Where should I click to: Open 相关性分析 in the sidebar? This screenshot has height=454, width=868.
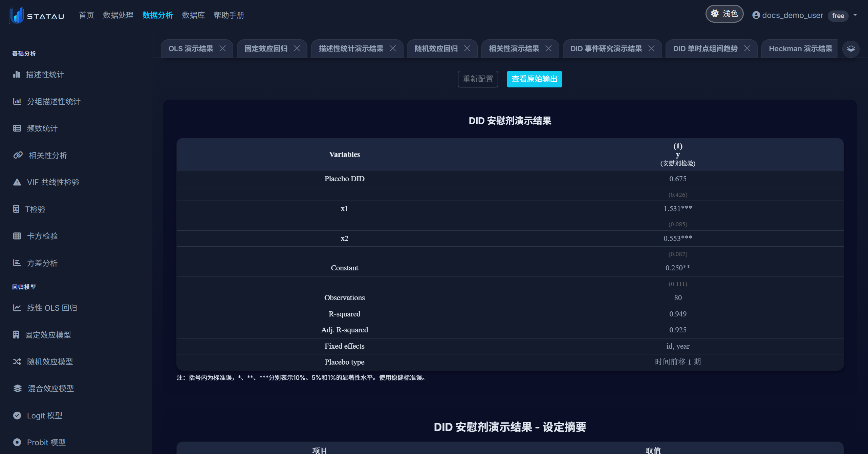pyautogui.click(x=48, y=155)
